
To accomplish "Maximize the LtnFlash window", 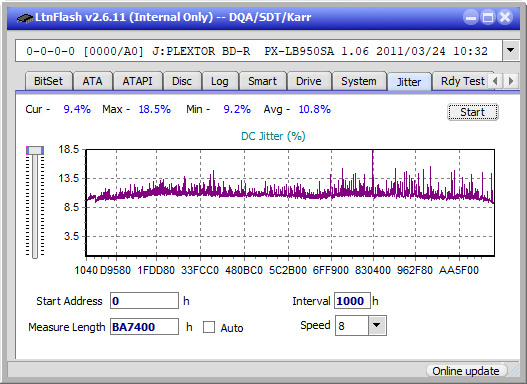I will click(x=488, y=17).
